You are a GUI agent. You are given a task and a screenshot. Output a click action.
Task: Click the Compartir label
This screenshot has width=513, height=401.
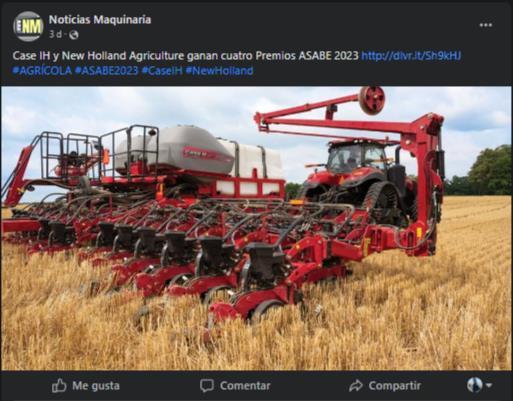pyautogui.click(x=395, y=386)
